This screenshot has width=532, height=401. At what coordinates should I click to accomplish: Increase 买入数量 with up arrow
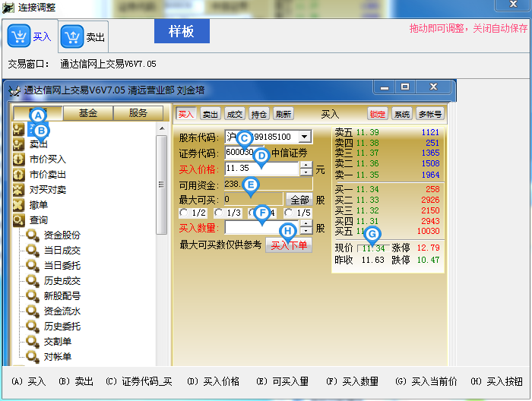[x=306, y=224]
